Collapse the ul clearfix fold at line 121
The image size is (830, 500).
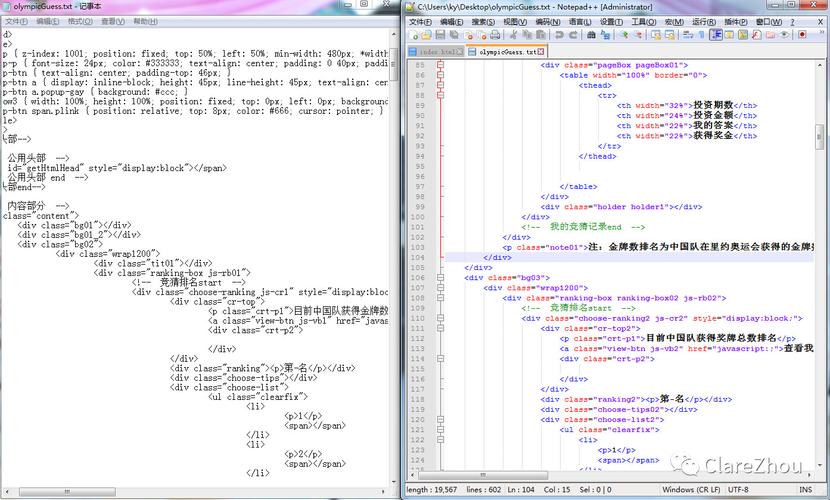coord(440,430)
